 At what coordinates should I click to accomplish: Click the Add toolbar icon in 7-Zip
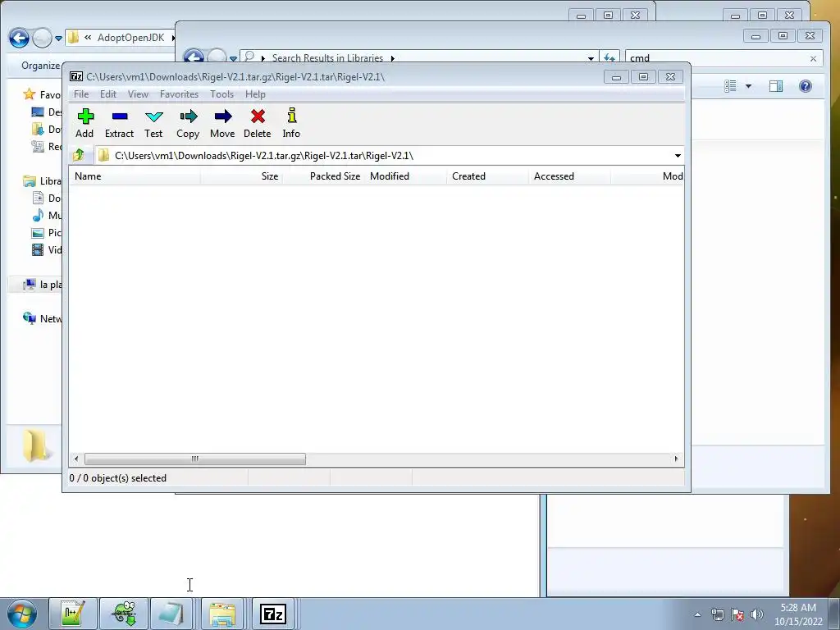84,123
